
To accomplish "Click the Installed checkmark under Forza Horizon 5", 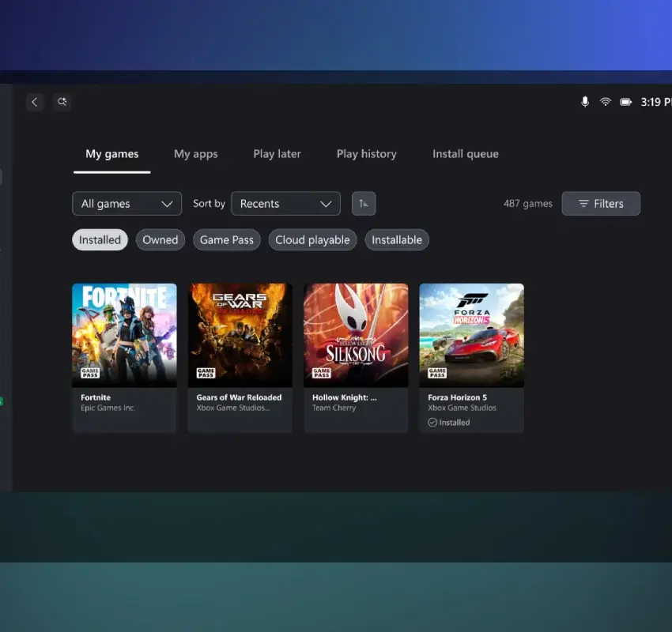I will [432, 422].
